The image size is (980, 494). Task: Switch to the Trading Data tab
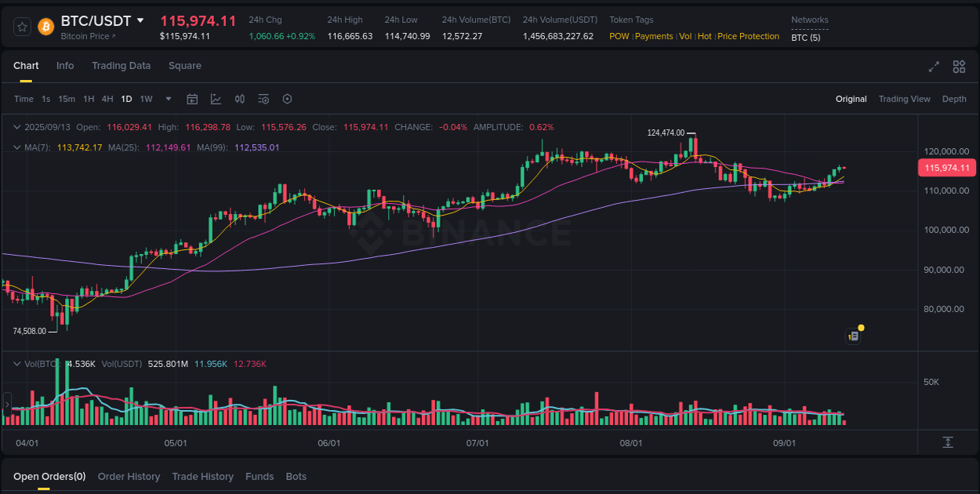click(x=121, y=66)
